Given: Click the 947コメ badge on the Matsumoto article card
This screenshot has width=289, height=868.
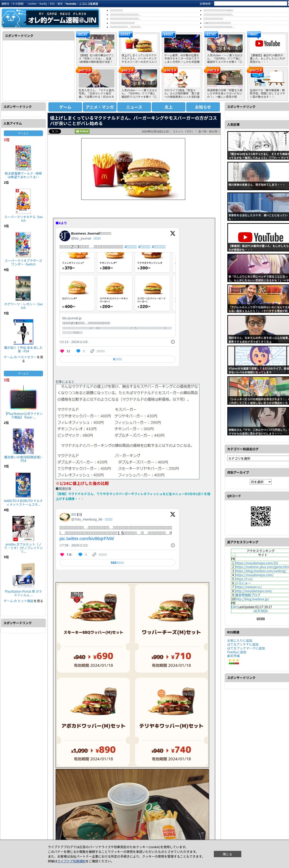Looking at the screenshot, I should [x=84, y=71].
